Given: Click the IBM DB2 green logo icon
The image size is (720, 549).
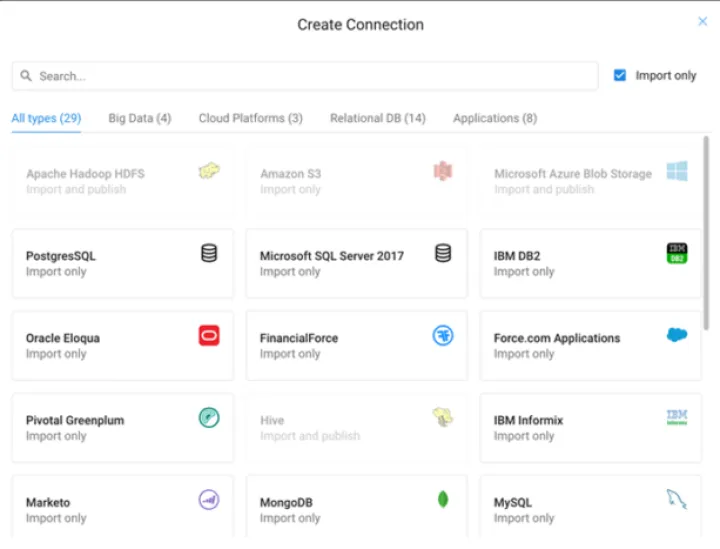Looking at the screenshot, I should point(677,253).
